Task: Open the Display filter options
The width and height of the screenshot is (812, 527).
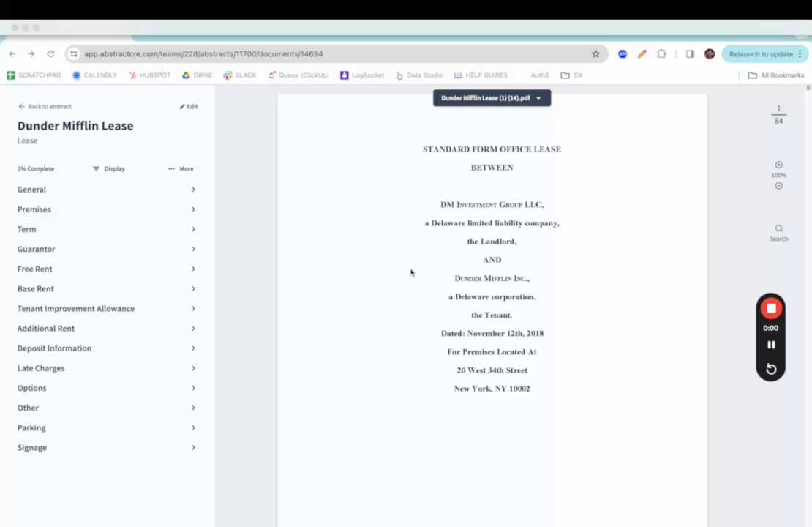Action: pos(109,168)
